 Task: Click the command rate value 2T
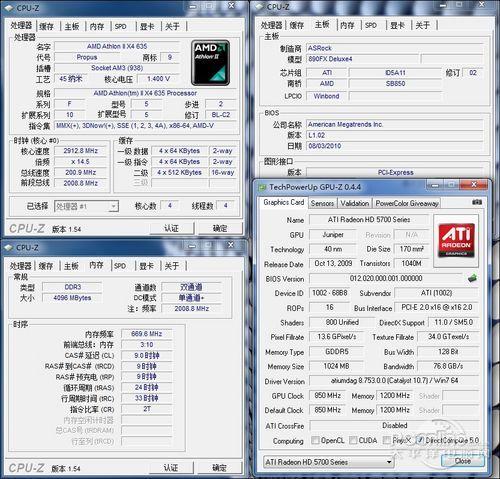coord(147,409)
